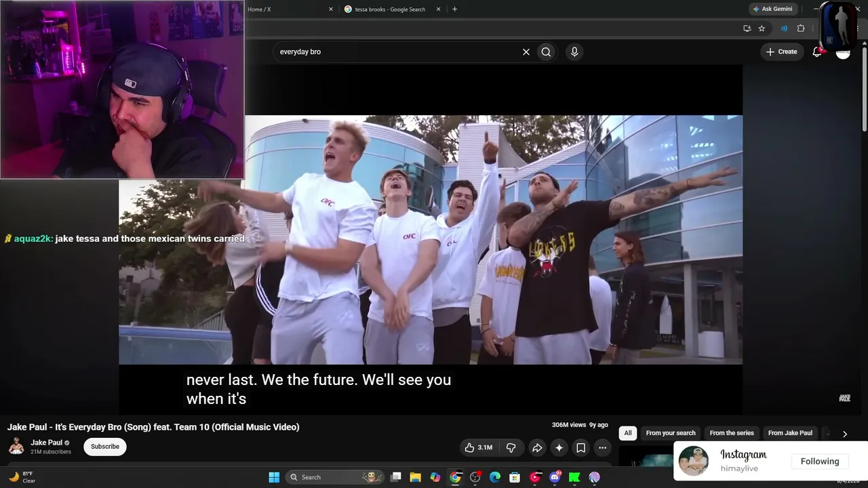The image size is (868, 488).
Task: Open Copilot from the taskbar
Action: 435,477
